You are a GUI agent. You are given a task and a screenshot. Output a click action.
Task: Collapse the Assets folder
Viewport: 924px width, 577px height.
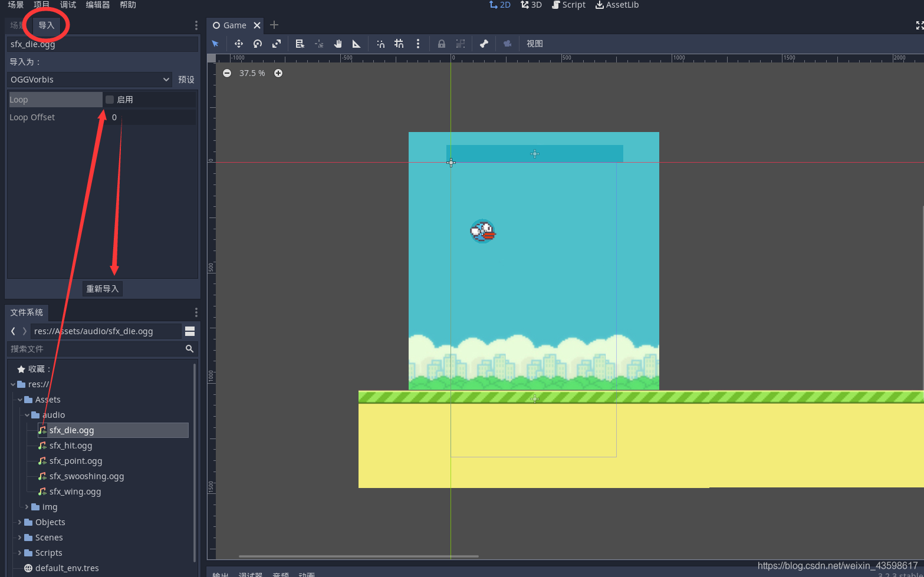point(20,400)
